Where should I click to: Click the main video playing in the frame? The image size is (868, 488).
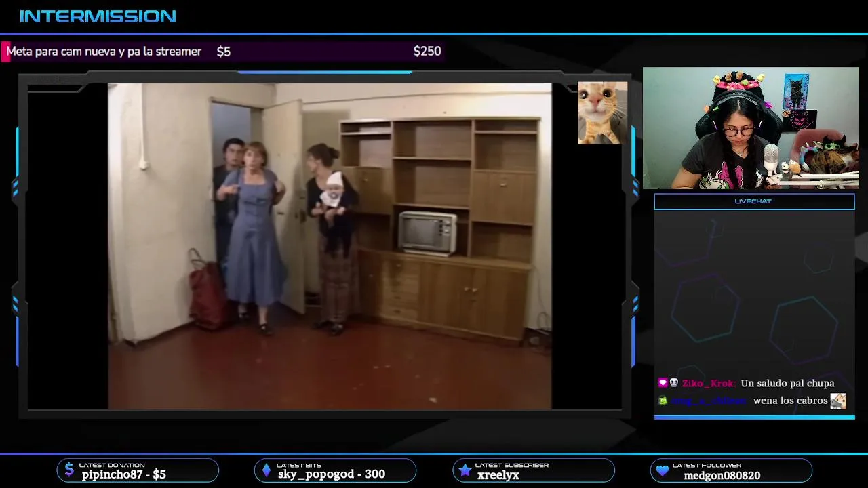pos(330,247)
